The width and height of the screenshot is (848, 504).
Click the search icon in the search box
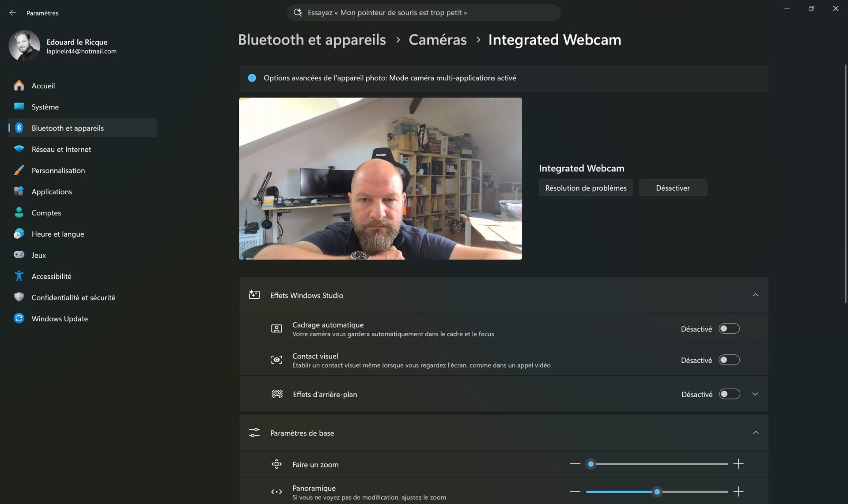(298, 12)
